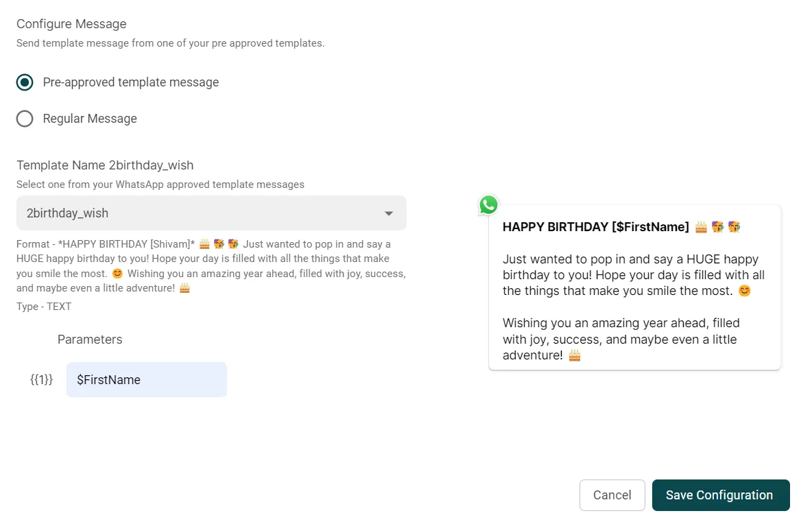Viewport: 812px width, 522px height.
Task: Click the bold HAPPY BIRTHDAY [$FirstName] preview title
Action: click(x=595, y=227)
